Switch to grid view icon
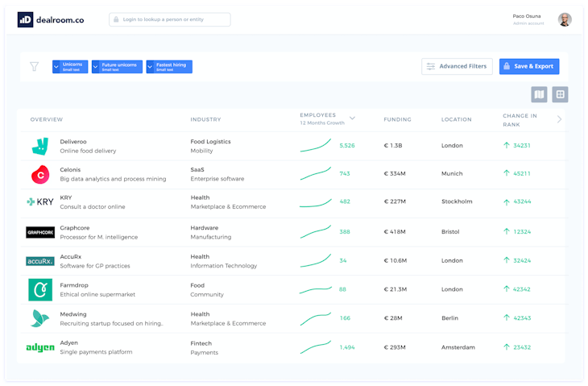This screenshot has height=386, width=588. point(561,94)
